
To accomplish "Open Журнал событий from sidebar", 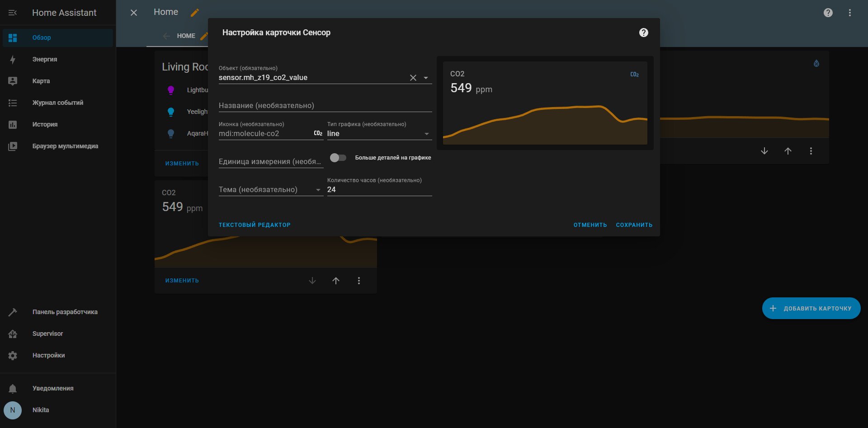I will (x=57, y=103).
